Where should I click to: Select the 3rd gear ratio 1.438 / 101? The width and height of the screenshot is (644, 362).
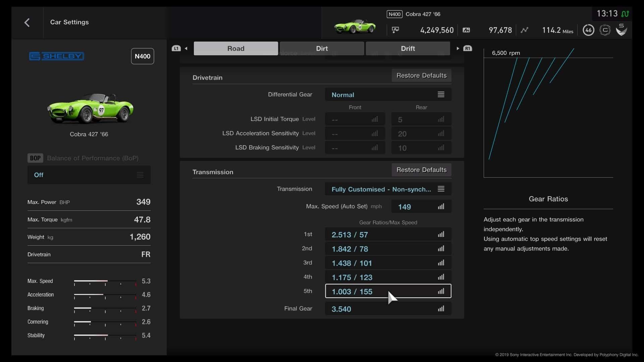point(388,263)
